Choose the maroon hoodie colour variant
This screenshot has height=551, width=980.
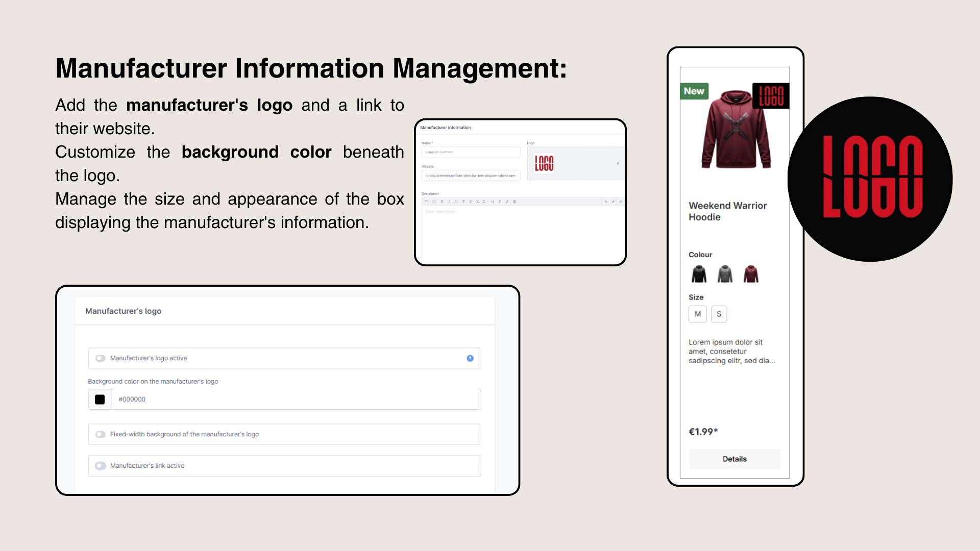click(751, 274)
